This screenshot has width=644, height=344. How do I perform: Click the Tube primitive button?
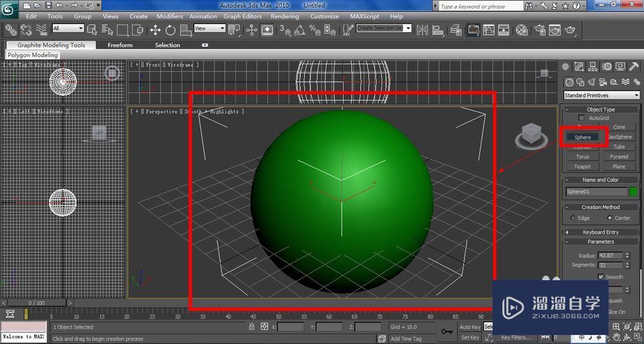click(619, 147)
